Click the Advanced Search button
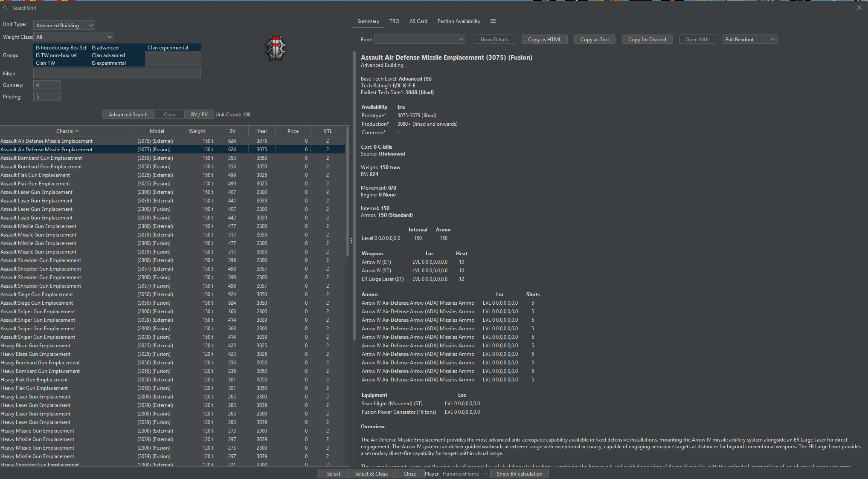 tap(128, 115)
